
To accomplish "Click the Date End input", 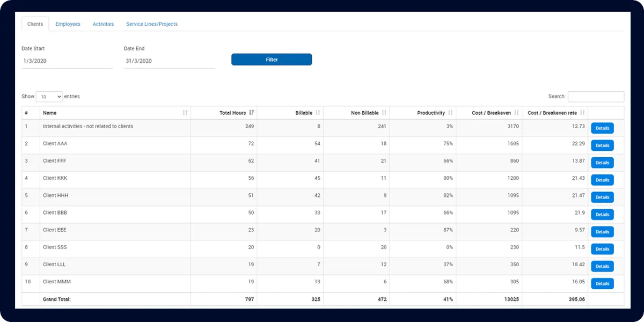I will point(169,61).
